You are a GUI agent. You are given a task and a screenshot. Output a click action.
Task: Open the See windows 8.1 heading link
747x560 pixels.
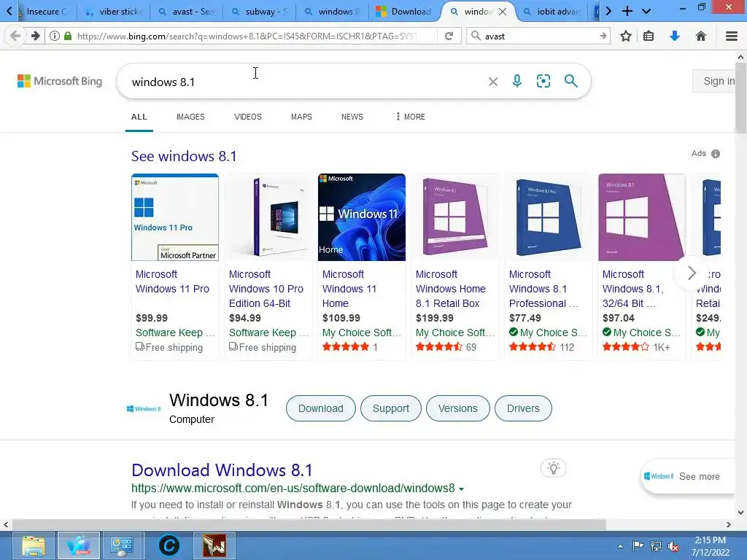[184, 156]
